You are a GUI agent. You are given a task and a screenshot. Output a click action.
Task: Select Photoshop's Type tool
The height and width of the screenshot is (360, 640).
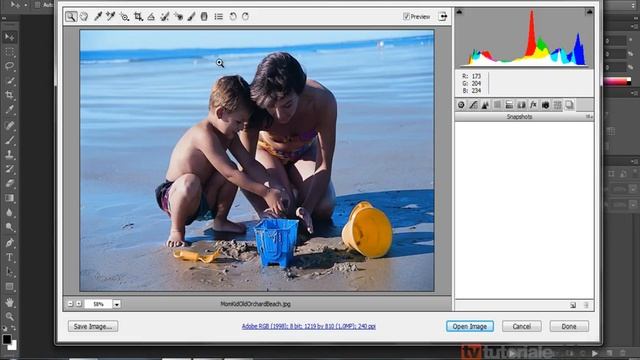point(10,258)
